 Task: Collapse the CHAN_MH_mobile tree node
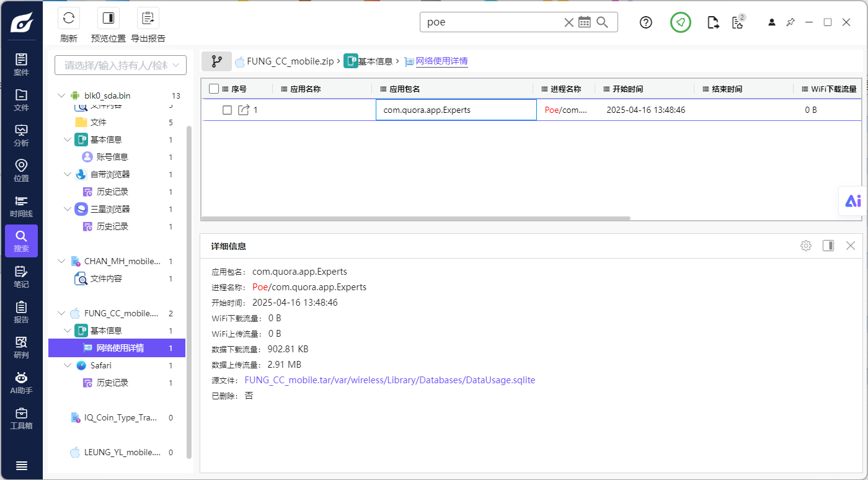[61, 261]
